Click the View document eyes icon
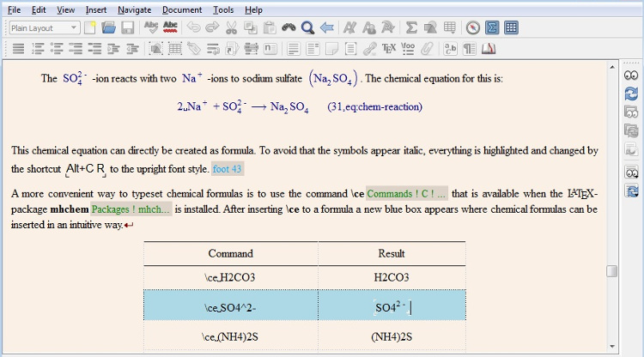Screen dimensions: 644x357 [631, 76]
